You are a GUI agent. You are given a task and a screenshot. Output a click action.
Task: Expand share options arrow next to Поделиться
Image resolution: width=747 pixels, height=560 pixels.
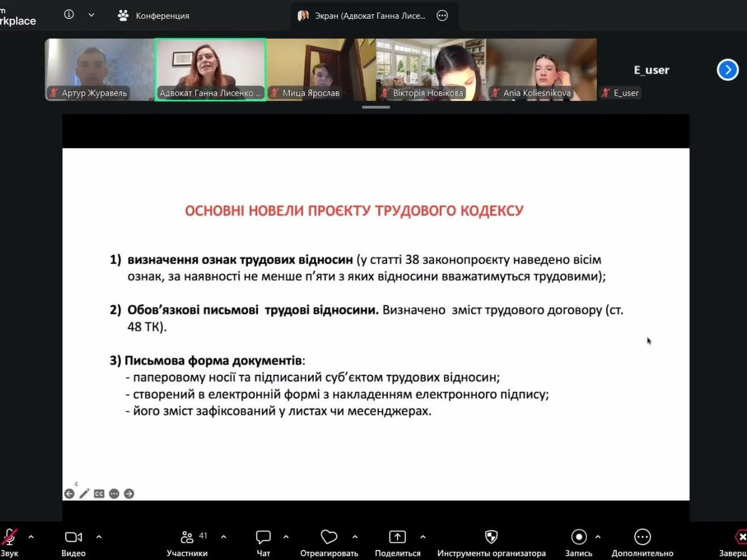[423, 537]
